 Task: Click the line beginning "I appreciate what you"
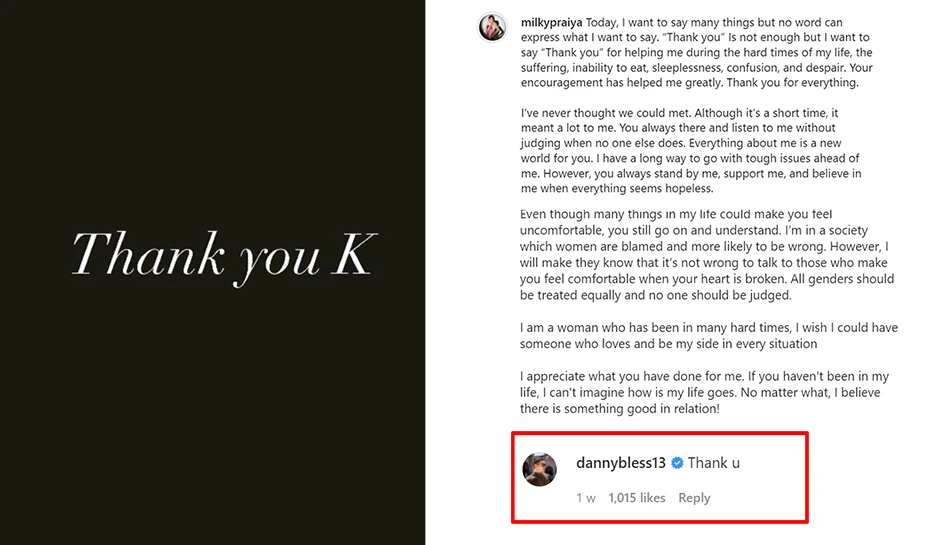tap(704, 377)
